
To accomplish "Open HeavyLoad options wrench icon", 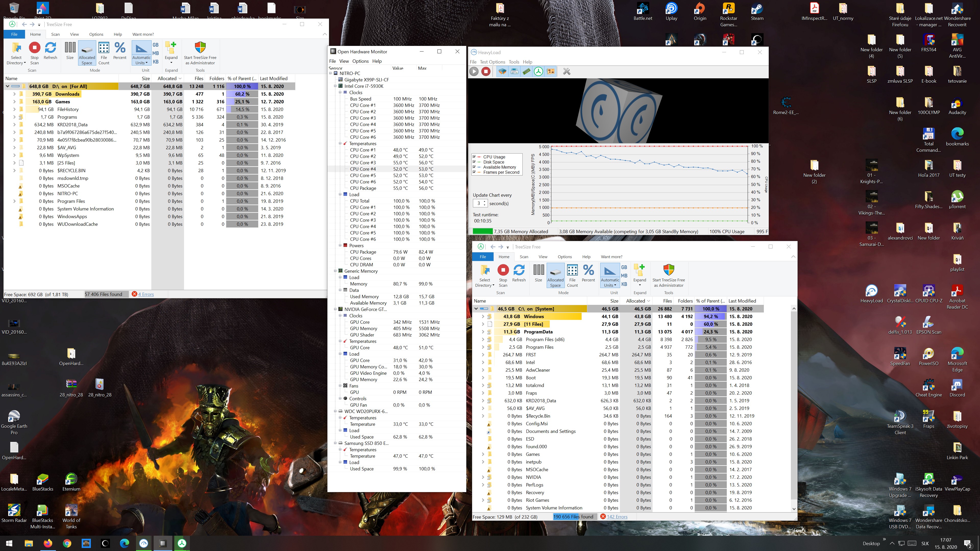I will tap(567, 71).
